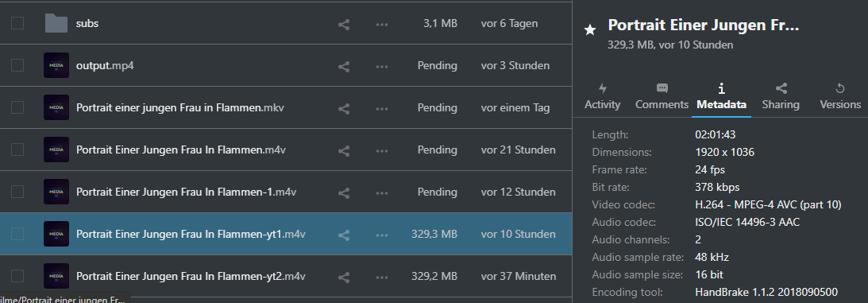Expand more actions for Flammen-yt1.m4v
Image resolution: width=868 pixels, height=303 pixels.
(x=381, y=235)
